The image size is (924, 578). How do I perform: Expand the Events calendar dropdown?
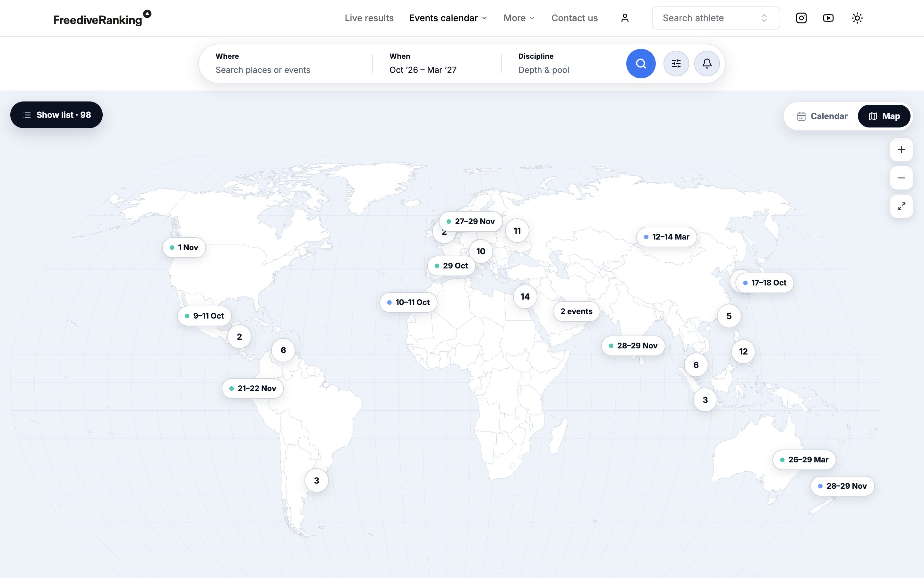448,18
